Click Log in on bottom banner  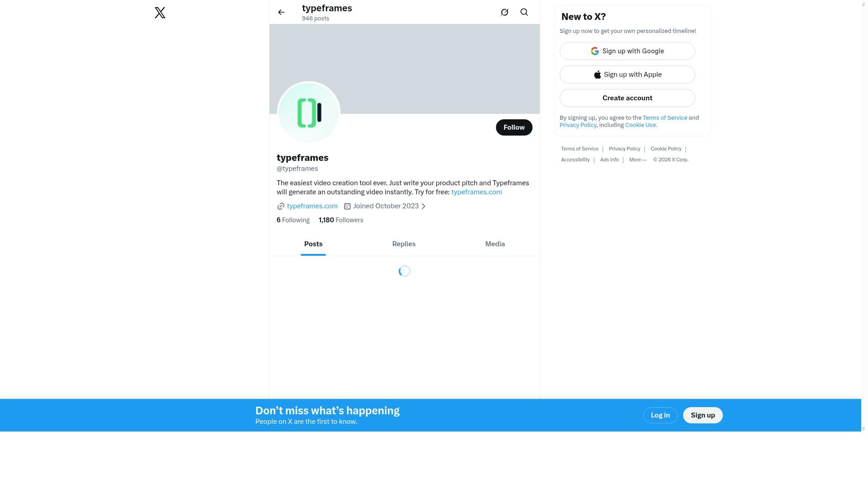click(x=660, y=415)
